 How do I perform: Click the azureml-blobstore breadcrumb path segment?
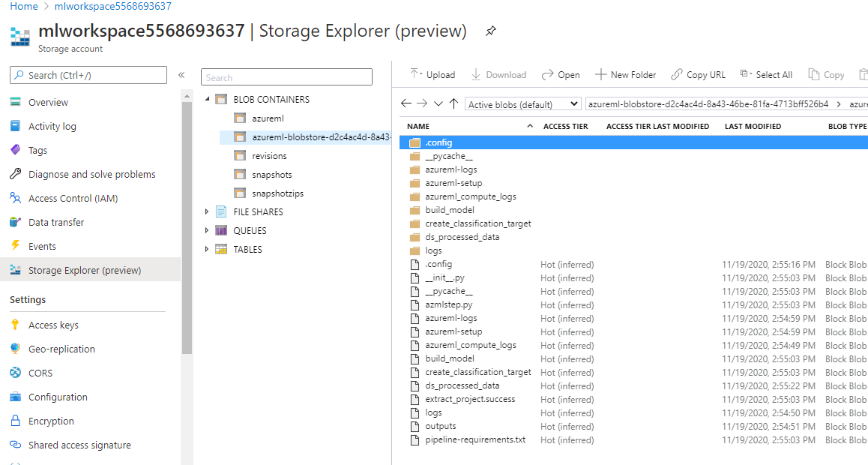pyautogui.click(x=708, y=104)
